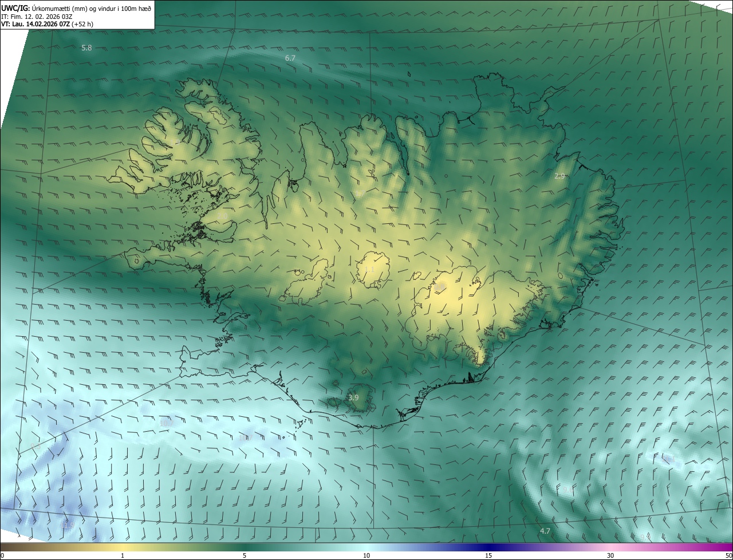Click the 'VT: Lau. 14.02.2026 07Z (+52 h)' line
Image resolution: width=733 pixels, height=560 pixels.
48,24
